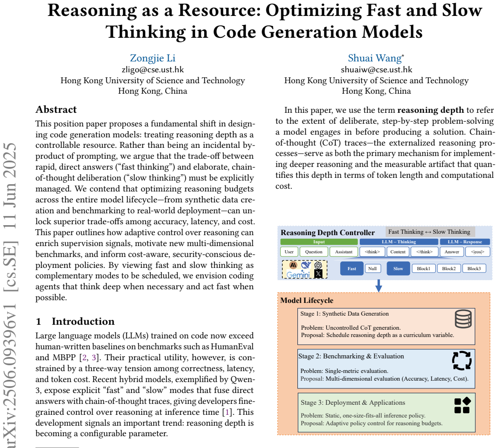Click the Block1 box in the figure
This screenshot has width=498, height=448.
(423, 268)
